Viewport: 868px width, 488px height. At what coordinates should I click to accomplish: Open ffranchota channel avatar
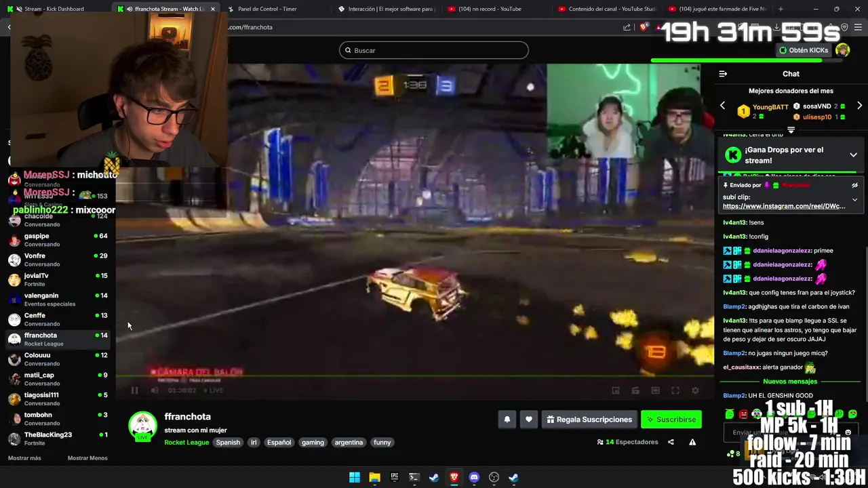tap(142, 426)
